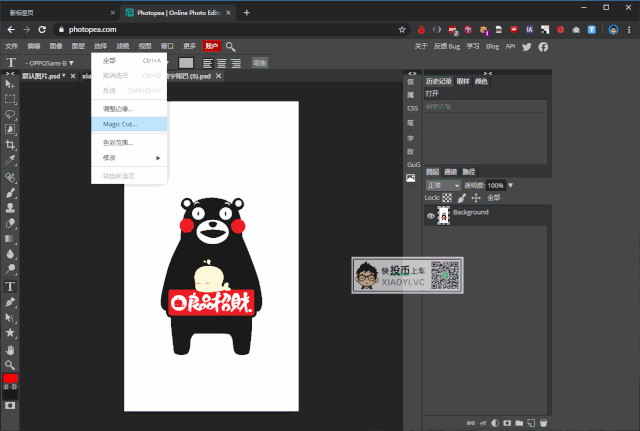Screen dimensions: 640x431
Task: Hide the Background layer with eye icon
Action: tap(431, 215)
